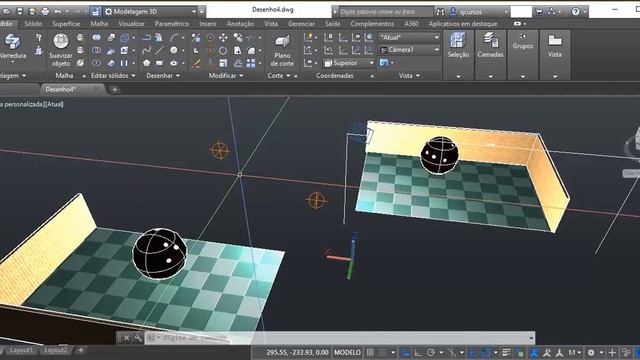Click the command line customize wrench icon
640x360 pixels.
click(x=138, y=338)
